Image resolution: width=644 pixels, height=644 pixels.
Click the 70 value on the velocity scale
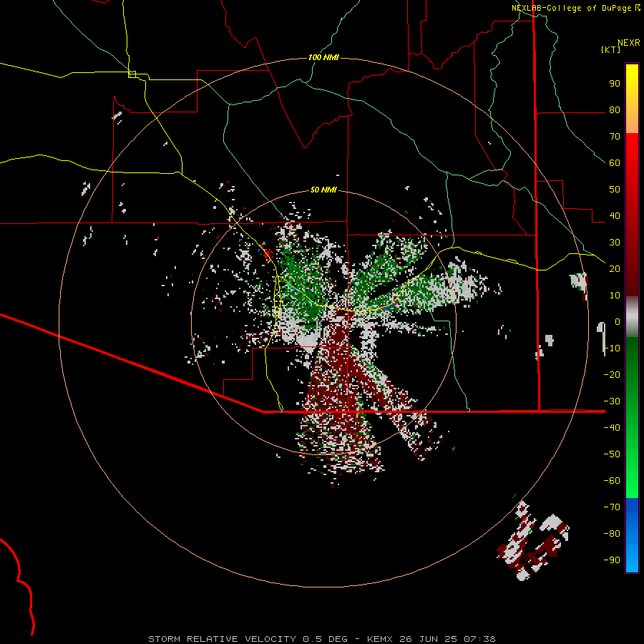(615, 137)
